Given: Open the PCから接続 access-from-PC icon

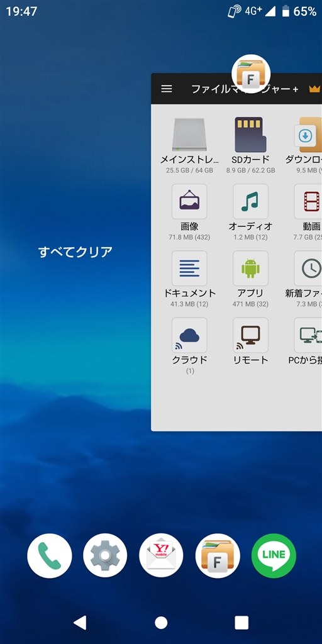Looking at the screenshot, I should pos(308,335).
